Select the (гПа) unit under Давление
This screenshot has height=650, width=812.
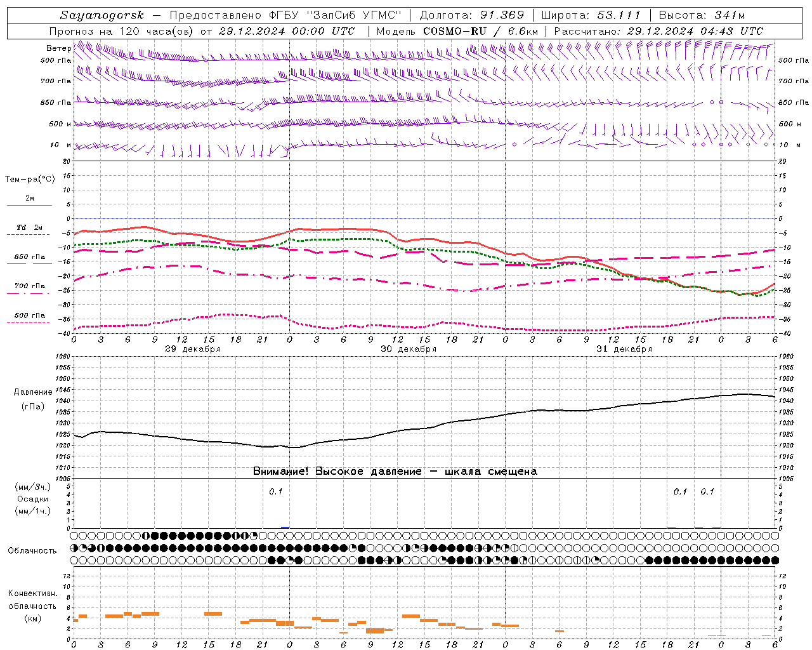point(33,406)
